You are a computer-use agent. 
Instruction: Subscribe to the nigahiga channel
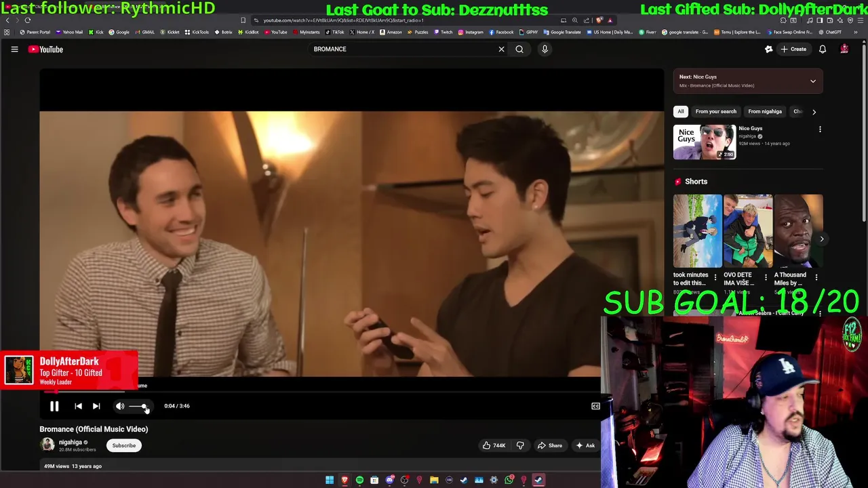(x=124, y=445)
